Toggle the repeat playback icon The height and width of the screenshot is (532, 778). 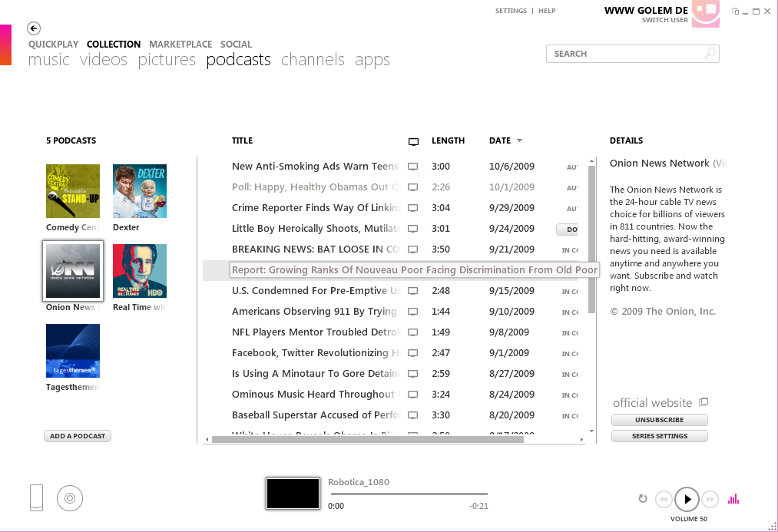pos(643,499)
